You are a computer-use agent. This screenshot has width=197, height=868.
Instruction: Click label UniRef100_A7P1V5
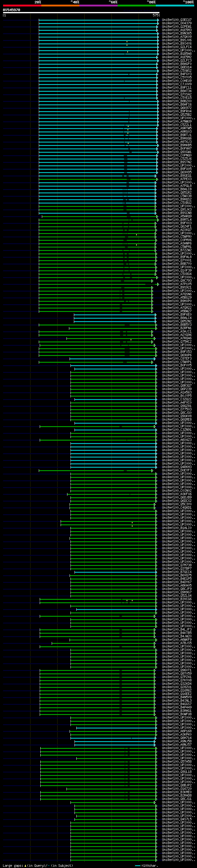(176, 284)
